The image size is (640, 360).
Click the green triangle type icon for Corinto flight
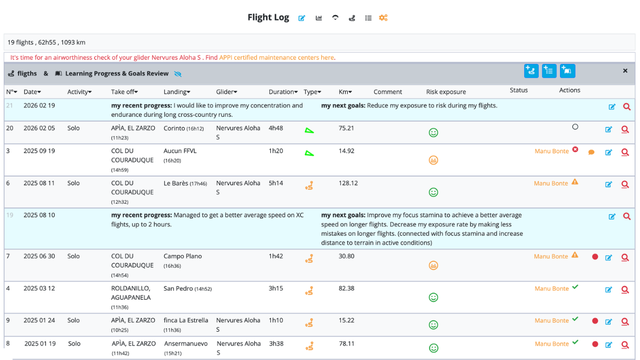point(309,131)
